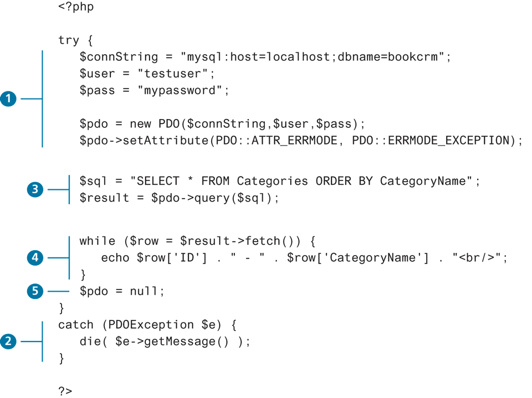The width and height of the screenshot is (532, 398).
Task: Click the closing ?> tag
Action: point(65,391)
